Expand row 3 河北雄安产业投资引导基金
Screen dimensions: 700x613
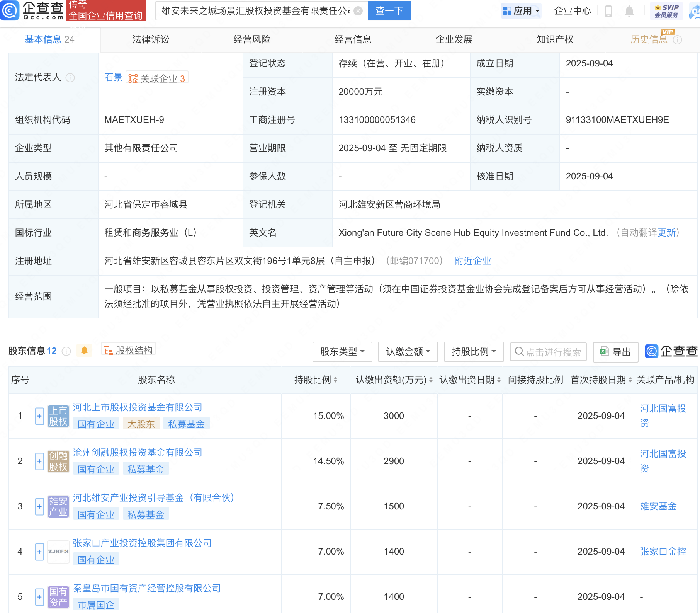[x=39, y=507]
